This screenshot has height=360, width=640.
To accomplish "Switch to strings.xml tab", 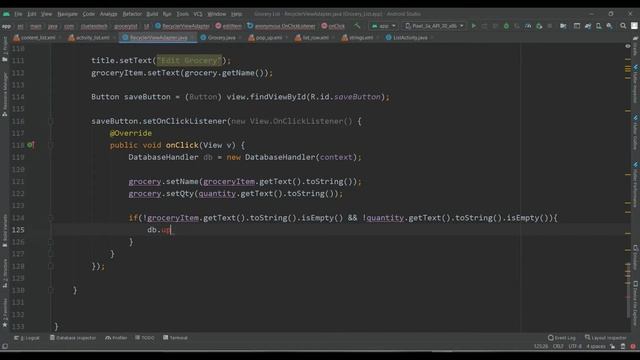I will pos(360,38).
